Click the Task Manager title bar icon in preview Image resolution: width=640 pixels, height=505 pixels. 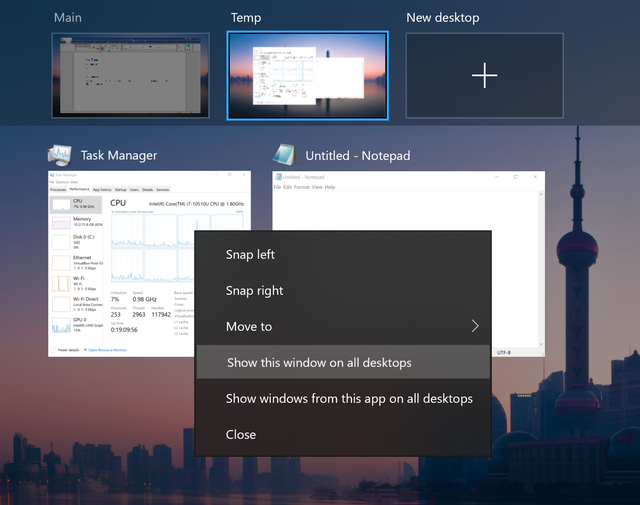click(52, 175)
